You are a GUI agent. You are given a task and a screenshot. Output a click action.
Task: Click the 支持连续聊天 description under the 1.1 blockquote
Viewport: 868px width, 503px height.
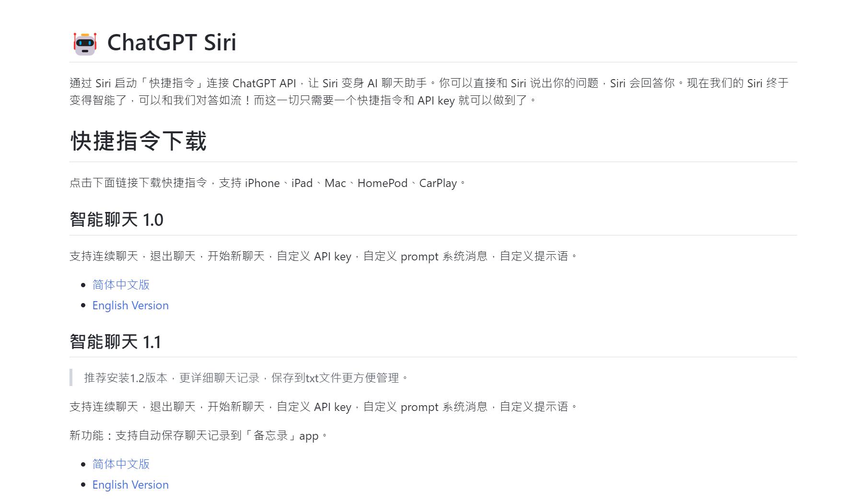tap(324, 407)
